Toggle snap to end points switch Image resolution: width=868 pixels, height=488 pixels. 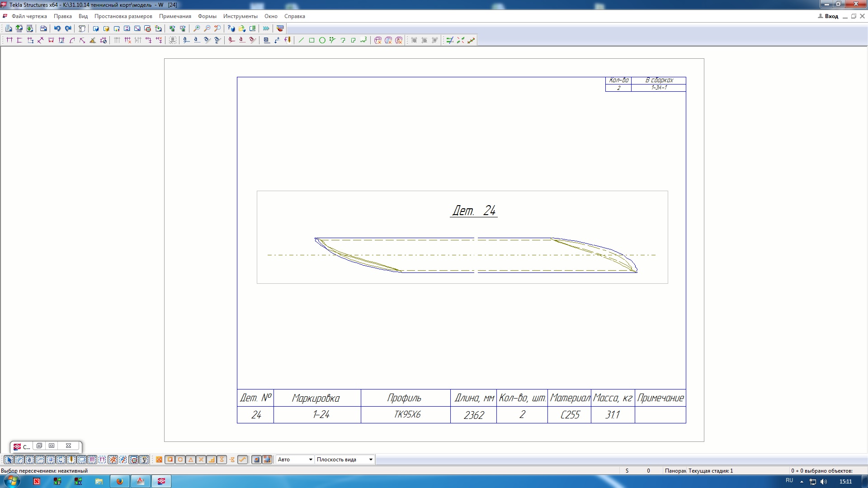pyautogui.click(x=170, y=460)
